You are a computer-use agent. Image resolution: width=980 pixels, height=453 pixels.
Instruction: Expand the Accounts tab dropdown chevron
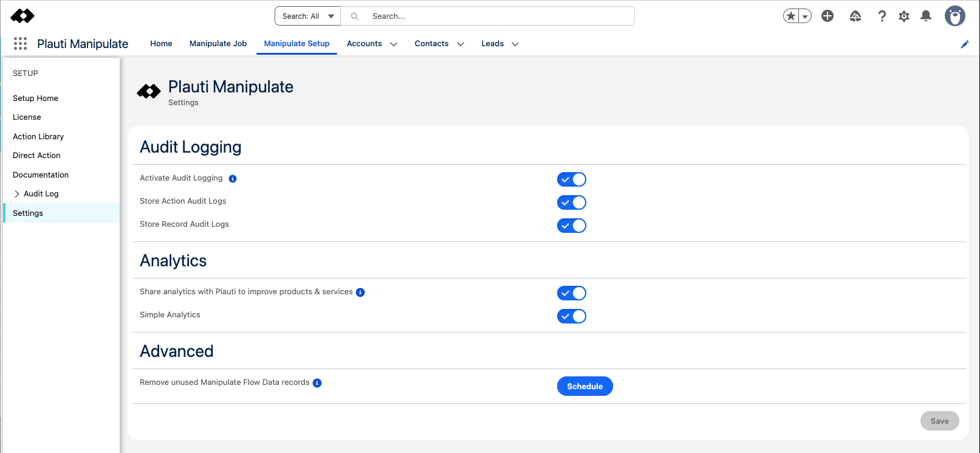pyautogui.click(x=394, y=44)
